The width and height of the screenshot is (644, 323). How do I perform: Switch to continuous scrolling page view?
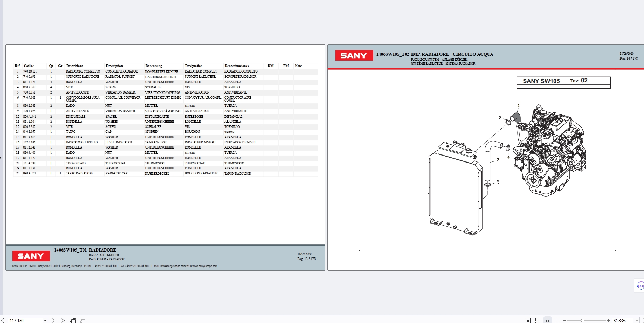(538, 320)
